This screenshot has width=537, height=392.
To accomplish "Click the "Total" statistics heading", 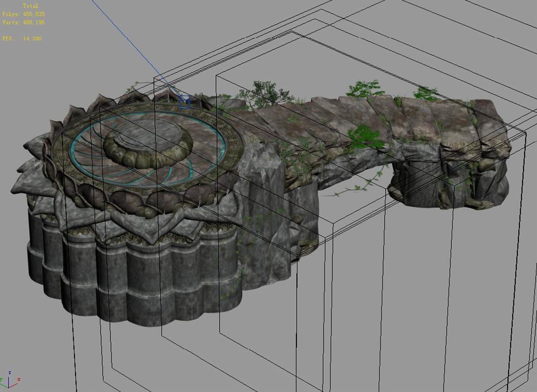I will (30, 6).
